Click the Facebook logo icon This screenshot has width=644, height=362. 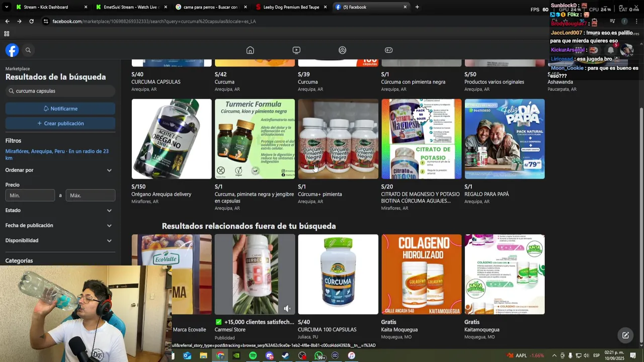(x=12, y=50)
